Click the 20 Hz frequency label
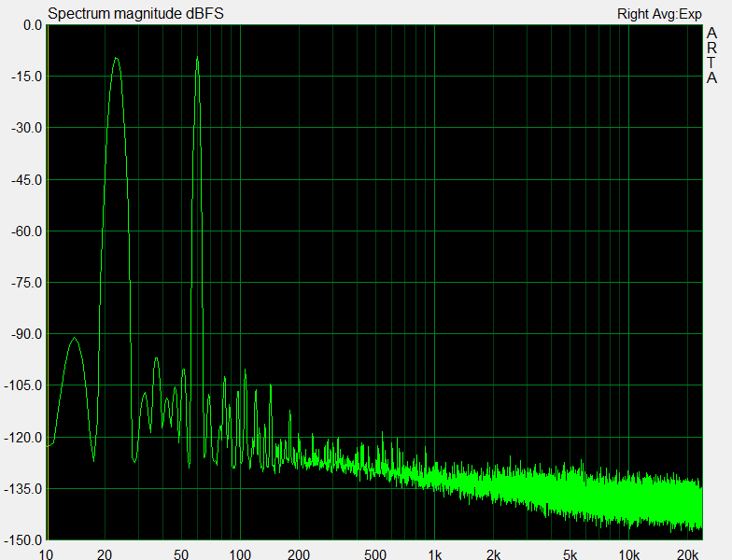732x560 pixels. 105,554
